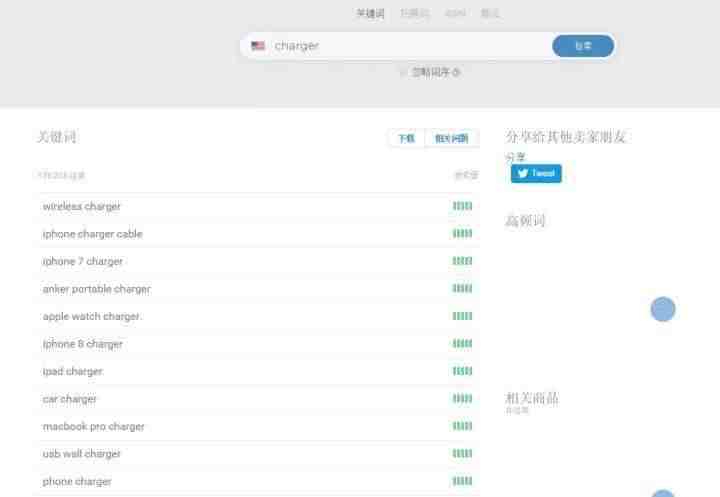
Task: Open the macbook pro charger keyword
Action: click(x=94, y=426)
